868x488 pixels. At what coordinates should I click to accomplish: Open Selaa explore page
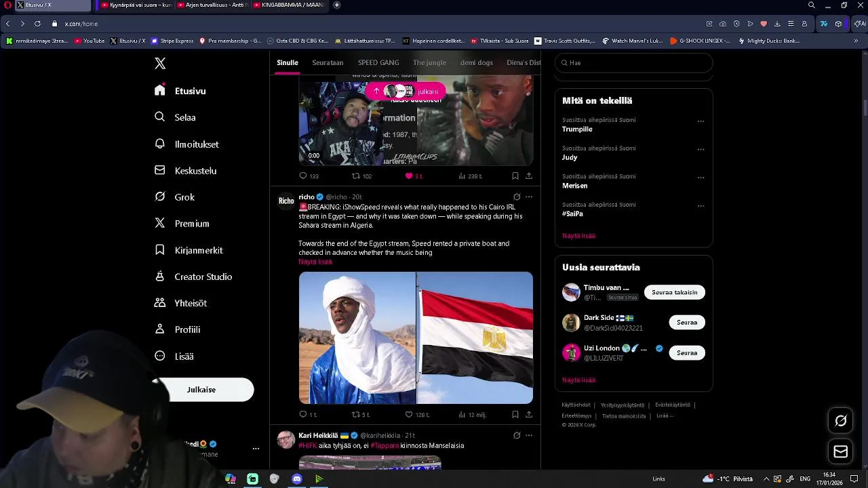click(175, 117)
